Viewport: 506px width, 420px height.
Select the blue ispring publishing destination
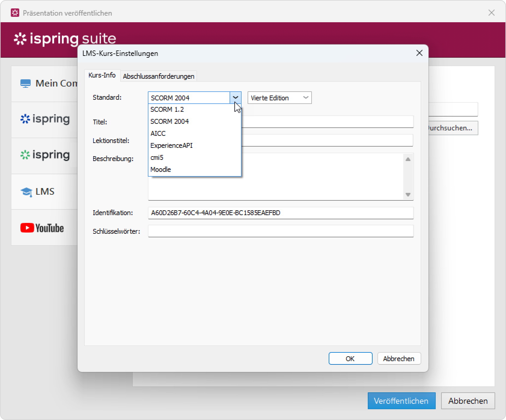click(45, 119)
